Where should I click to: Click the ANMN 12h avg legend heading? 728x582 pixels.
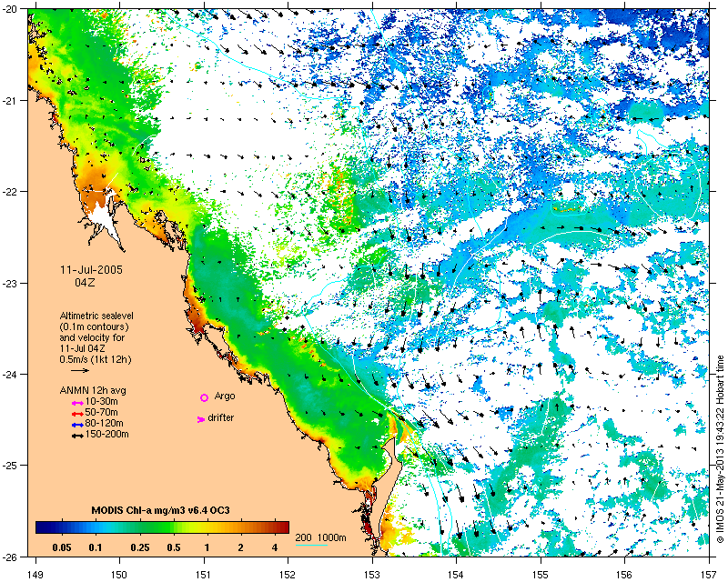[93, 390]
